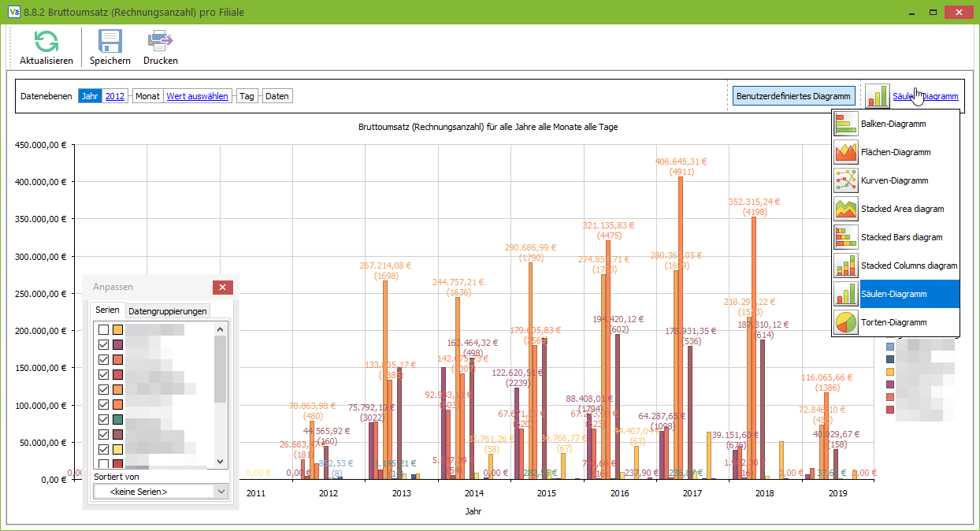Open the 2012 year value link
980x531 pixels.
coord(115,96)
